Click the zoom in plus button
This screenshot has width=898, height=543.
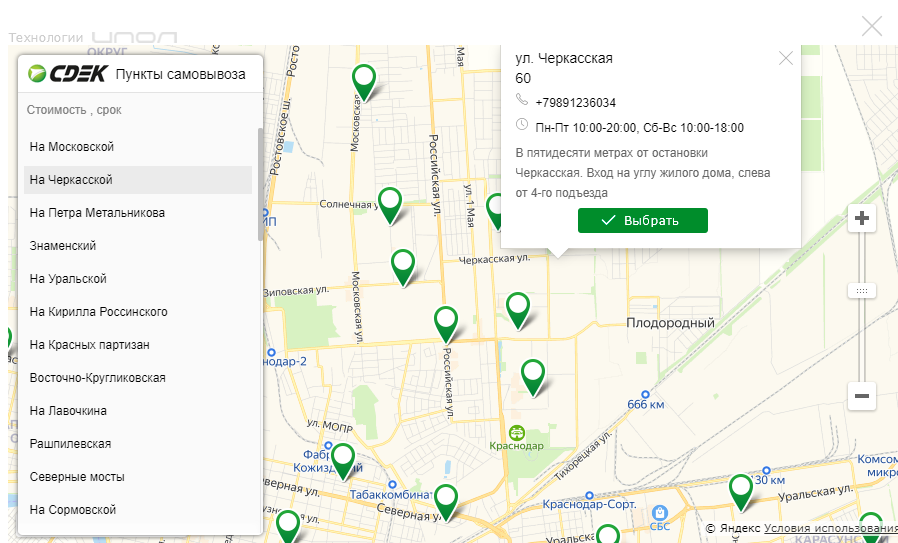click(861, 218)
